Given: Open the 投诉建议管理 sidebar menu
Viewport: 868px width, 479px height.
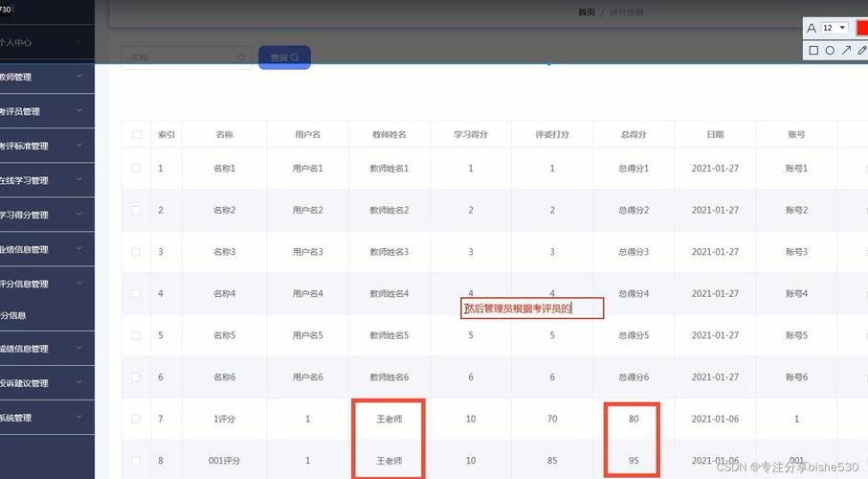Looking at the screenshot, I should tap(47, 383).
